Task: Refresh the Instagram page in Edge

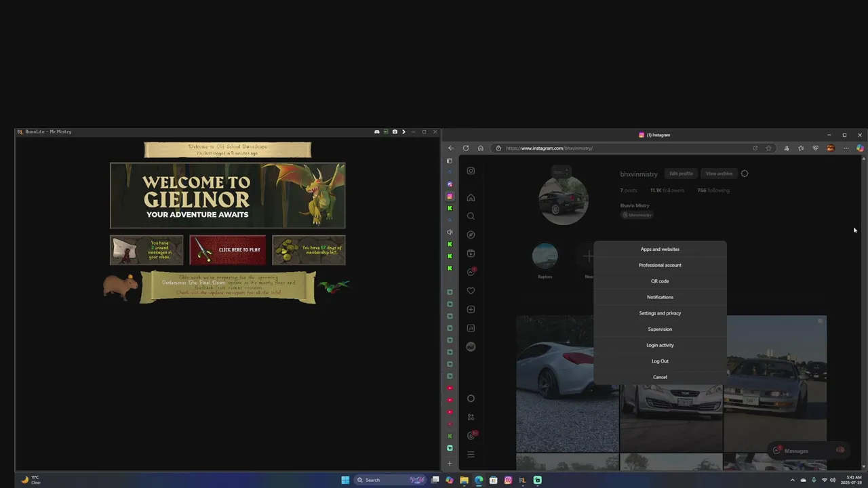Action: coord(466,148)
